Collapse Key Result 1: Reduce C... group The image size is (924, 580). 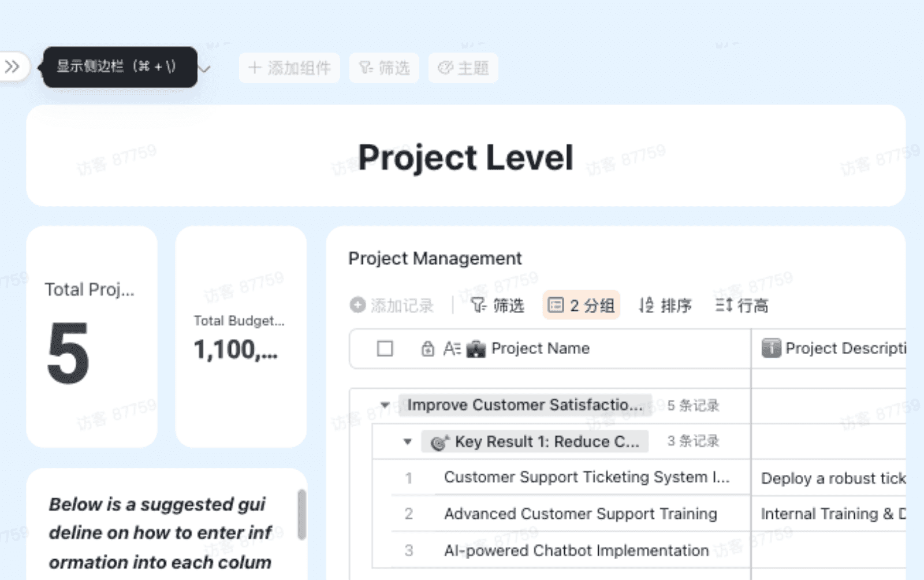(x=408, y=441)
